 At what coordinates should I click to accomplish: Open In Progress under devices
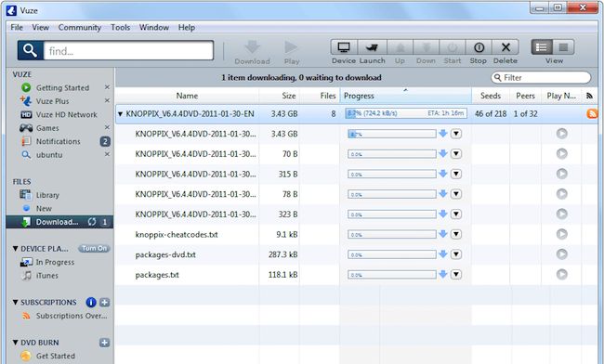[55, 263]
